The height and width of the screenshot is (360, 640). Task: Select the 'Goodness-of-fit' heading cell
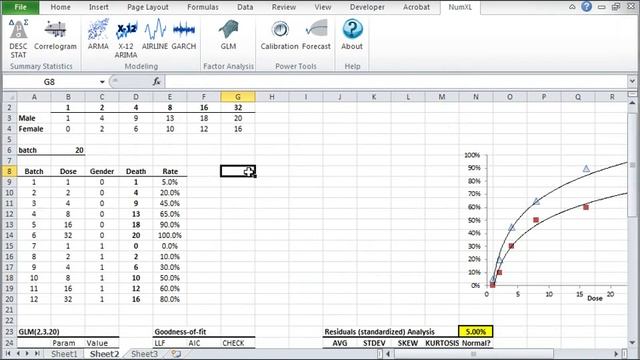click(180, 331)
